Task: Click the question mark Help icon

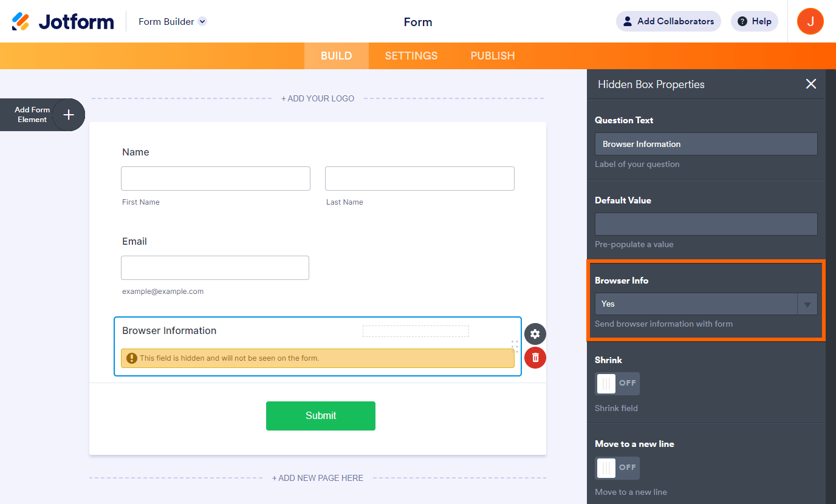Action: [x=742, y=21]
